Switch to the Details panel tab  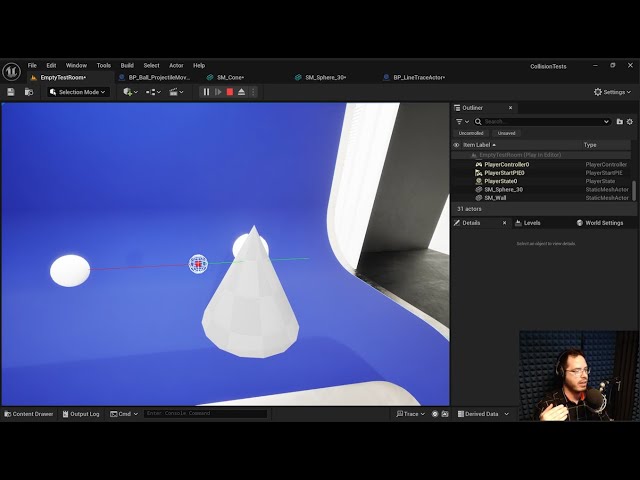[471, 223]
